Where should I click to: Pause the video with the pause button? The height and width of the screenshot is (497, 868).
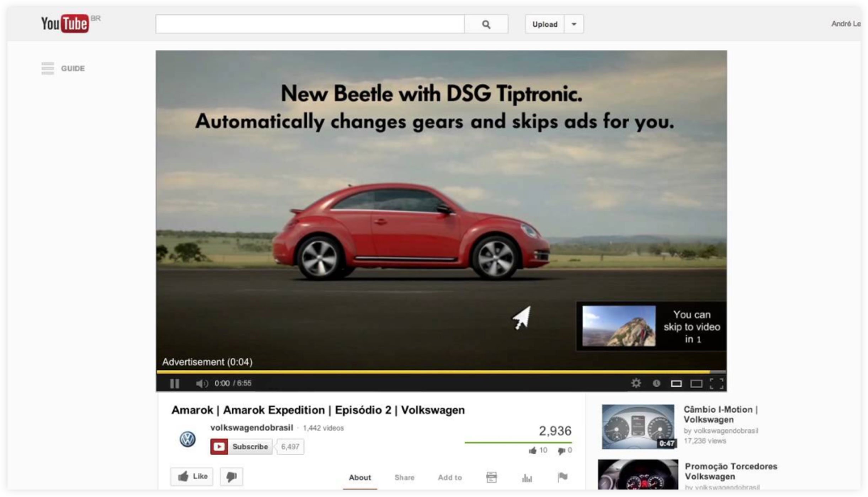[x=175, y=383]
